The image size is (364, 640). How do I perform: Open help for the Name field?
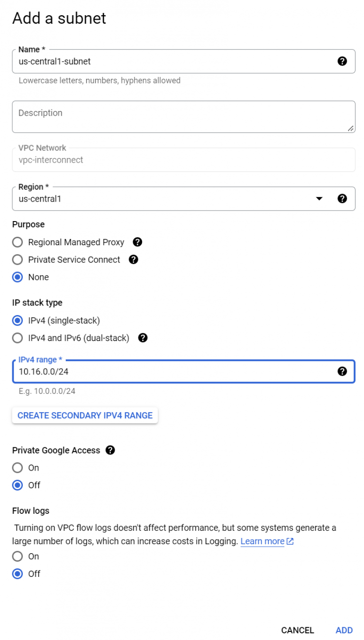pos(343,61)
